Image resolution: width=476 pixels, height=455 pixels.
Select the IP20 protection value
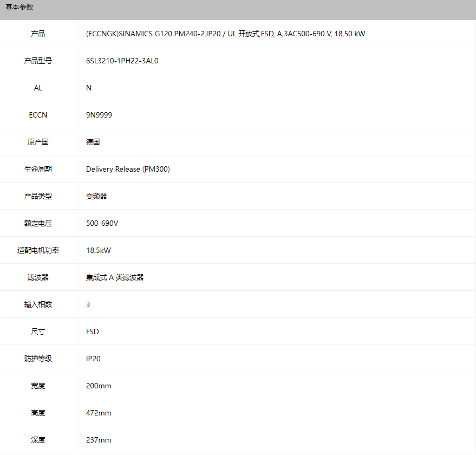[x=93, y=359]
